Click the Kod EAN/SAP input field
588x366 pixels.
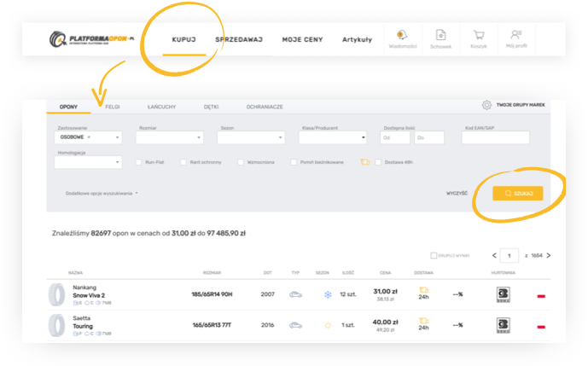click(495, 137)
